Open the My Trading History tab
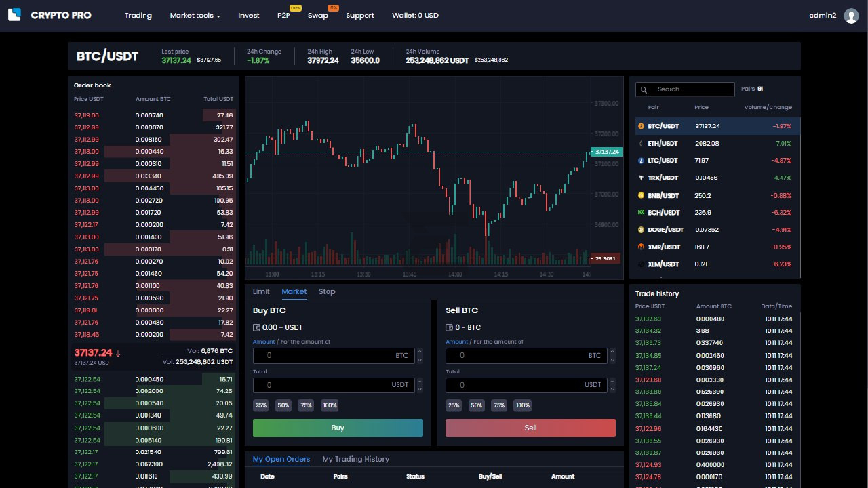Viewport: 868px width, 488px height. click(356, 459)
